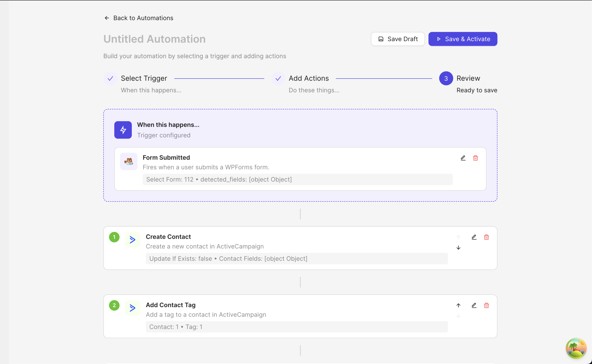Click the WPForms mascot icon
The height and width of the screenshot is (364, 592).
click(129, 162)
